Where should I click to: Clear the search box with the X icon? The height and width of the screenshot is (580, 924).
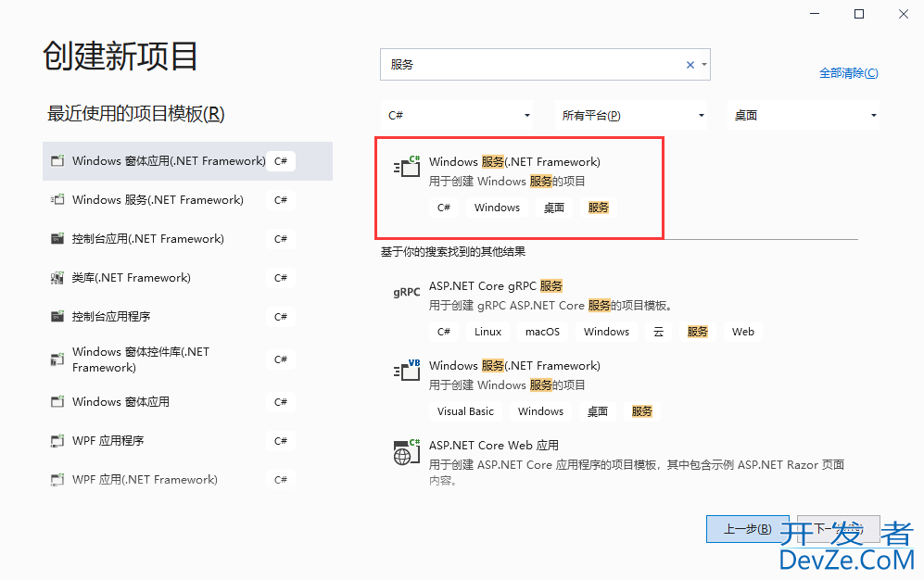click(x=690, y=65)
